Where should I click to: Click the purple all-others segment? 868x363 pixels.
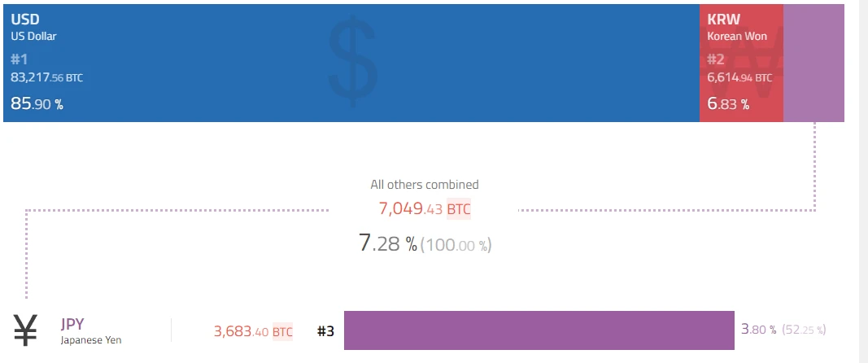coord(813,63)
